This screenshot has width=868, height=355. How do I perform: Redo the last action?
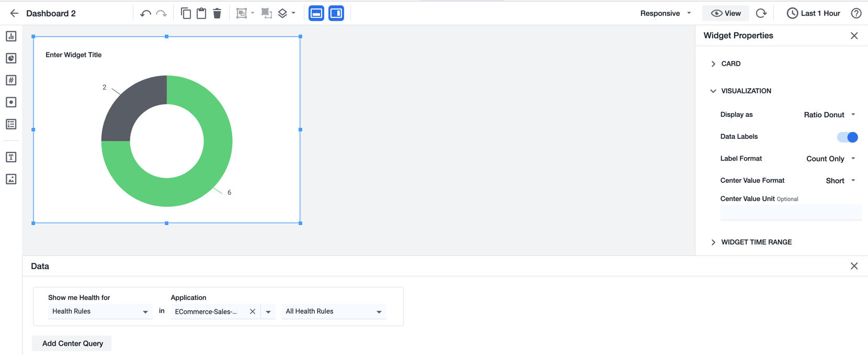[x=162, y=13]
